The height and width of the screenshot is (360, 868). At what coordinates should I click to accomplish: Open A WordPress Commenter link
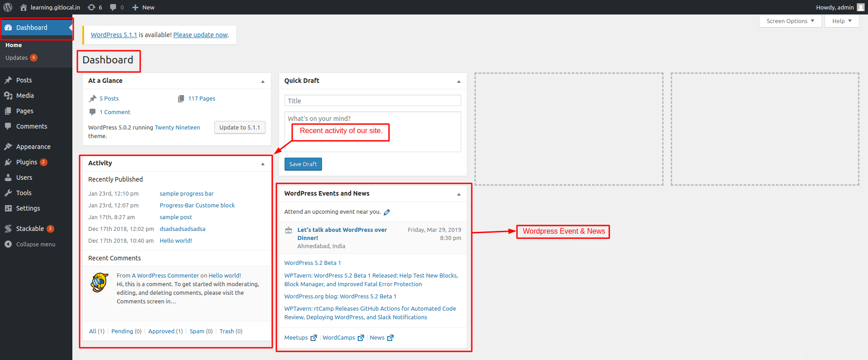tap(165, 275)
